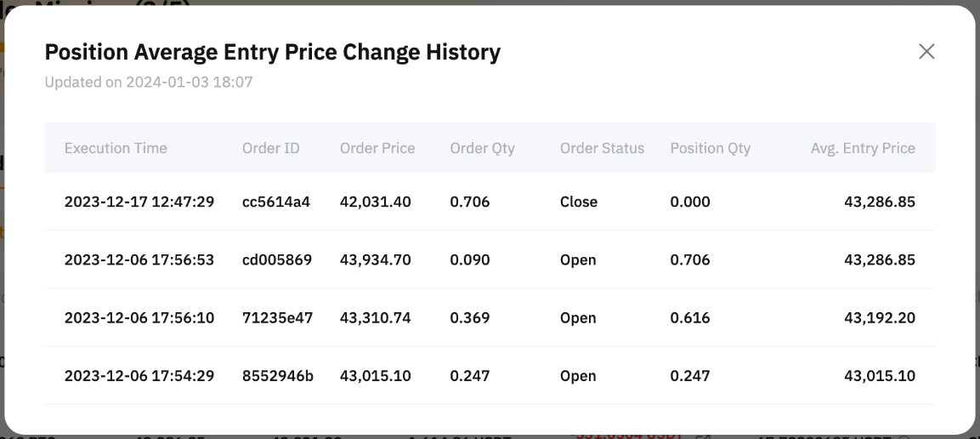
Task: Click execution time 2023-12-17 12:47:29
Action: tap(139, 202)
